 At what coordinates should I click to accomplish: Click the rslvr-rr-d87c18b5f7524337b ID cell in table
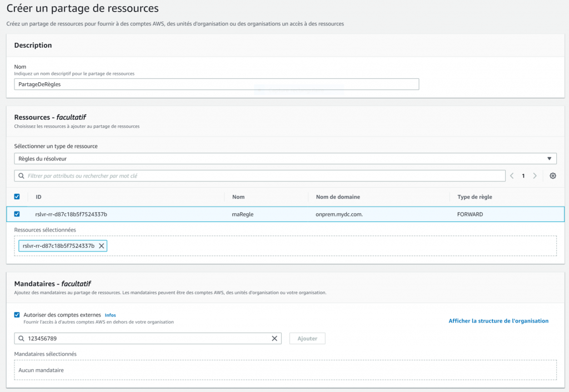pos(71,214)
